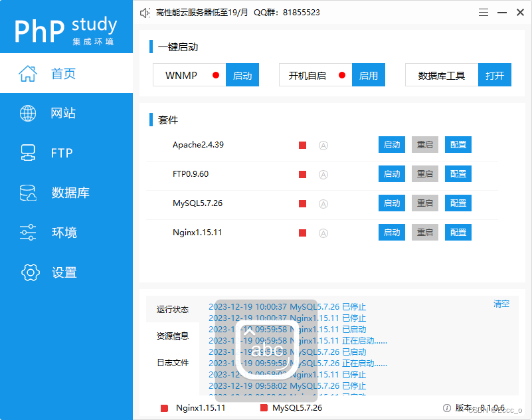The height and width of the screenshot is (420, 532).
Task: Click the globe website icon
Action: [x=28, y=113]
